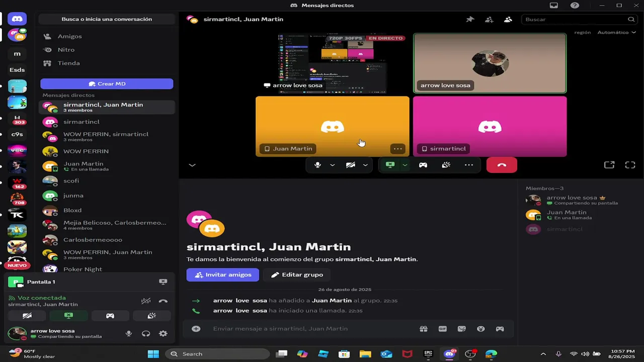This screenshot has width=644, height=362.
Task: Open Epic Games launcher from taskbar
Action: click(x=428, y=354)
